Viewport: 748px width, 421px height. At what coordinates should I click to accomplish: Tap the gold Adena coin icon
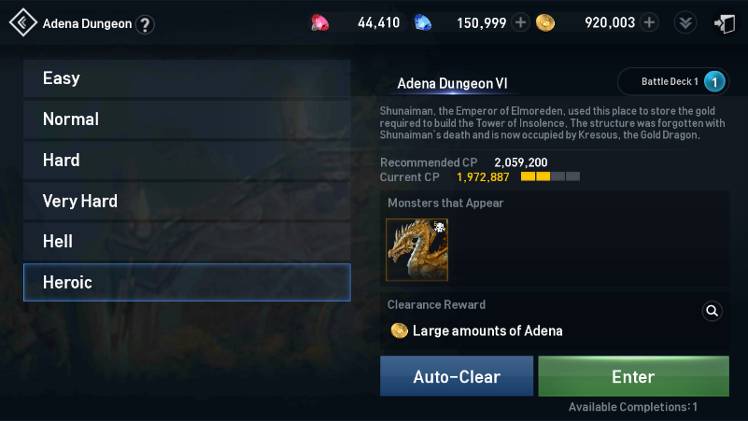pos(545,23)
